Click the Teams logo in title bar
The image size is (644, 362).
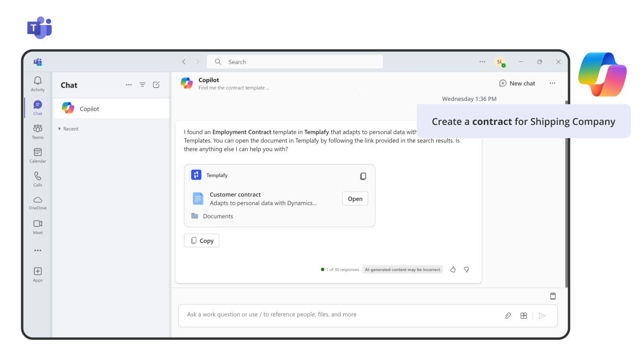coord(38,62)
